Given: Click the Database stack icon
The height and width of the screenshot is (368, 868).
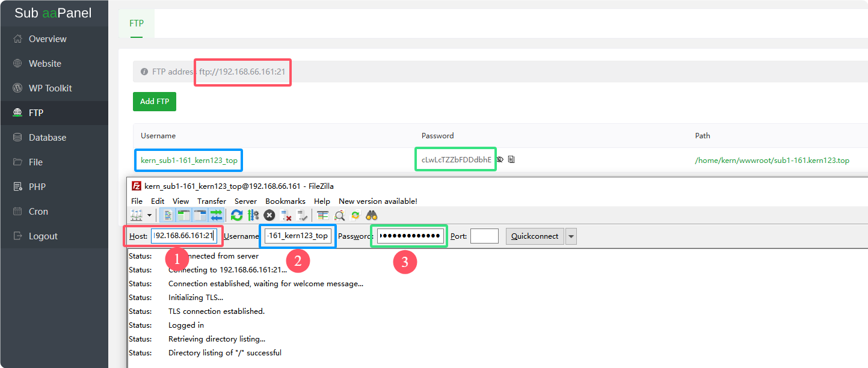Looking at the screenshot, I should tap(17, 137).
